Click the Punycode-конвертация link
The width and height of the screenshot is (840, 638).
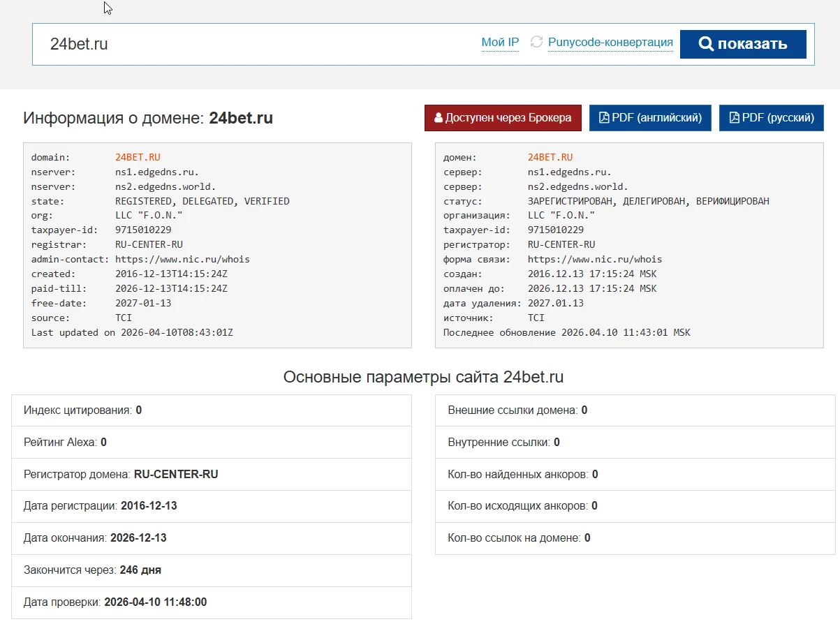(x=611, y=42)
